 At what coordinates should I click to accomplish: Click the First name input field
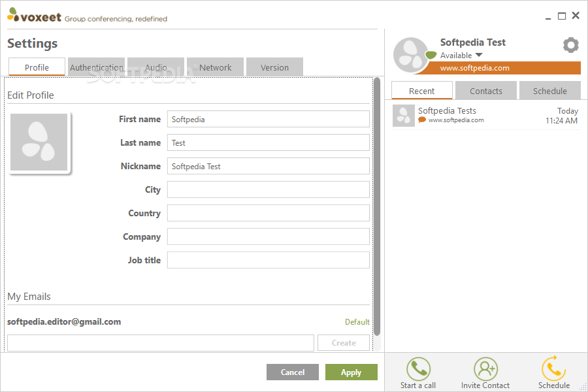click(x=268, y=120)
